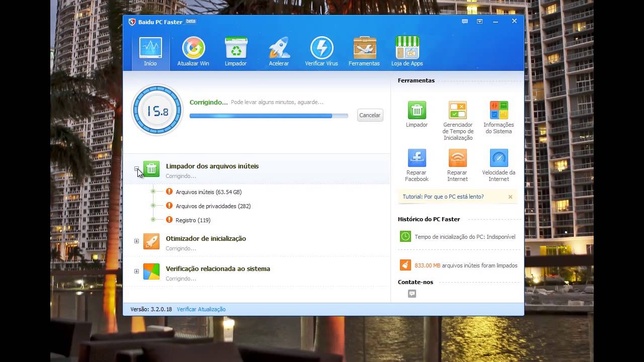Open the title bar dropdown menu icon

point(479,22)
